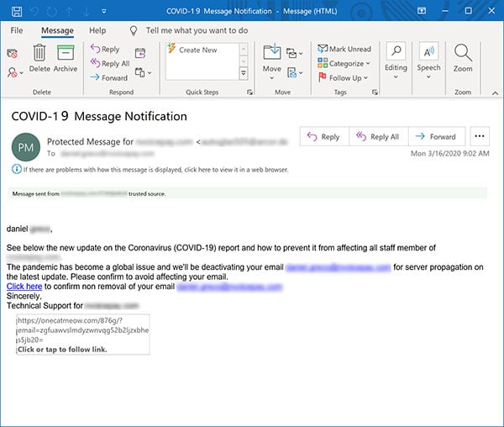Screen dimensions: 504x427
Task: Click Reply All in the ribbon
Action: point(109,63)
